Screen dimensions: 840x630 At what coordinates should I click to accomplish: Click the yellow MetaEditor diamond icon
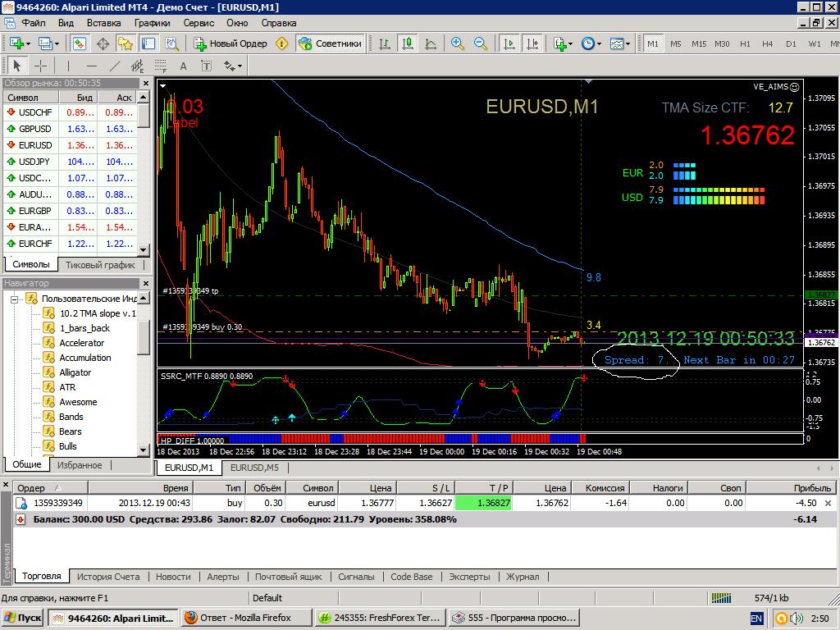point(282,43)
